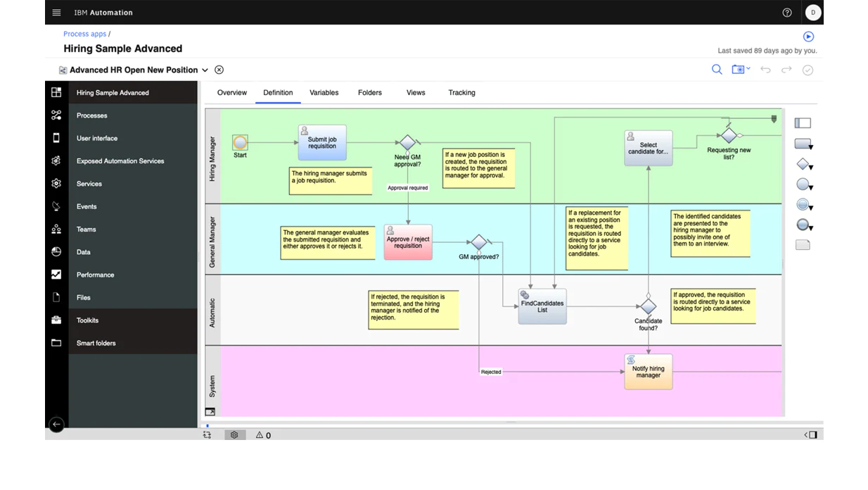The image size is (868, 490).
Task: Select the swimlane shape at the palette top
Action: click(x=803, y=122)
